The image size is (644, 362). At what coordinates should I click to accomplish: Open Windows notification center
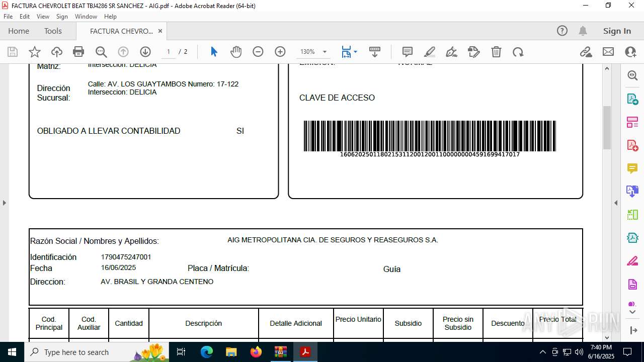pos(627,352)
